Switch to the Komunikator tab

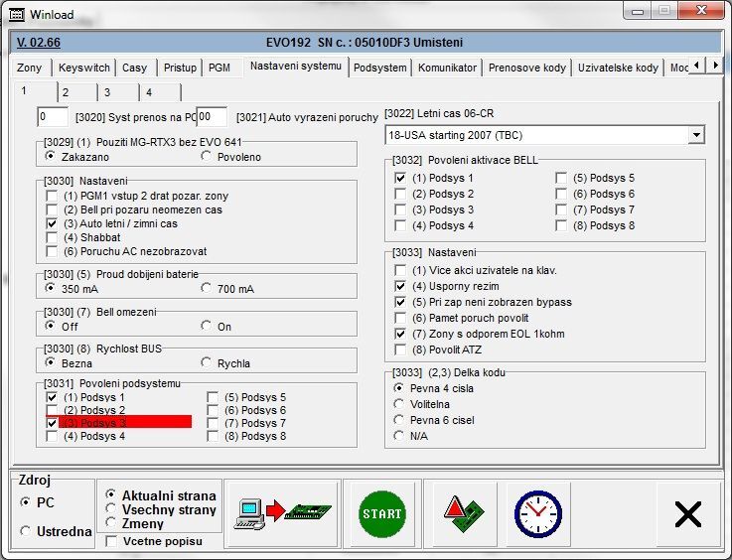tap(447, 68)
